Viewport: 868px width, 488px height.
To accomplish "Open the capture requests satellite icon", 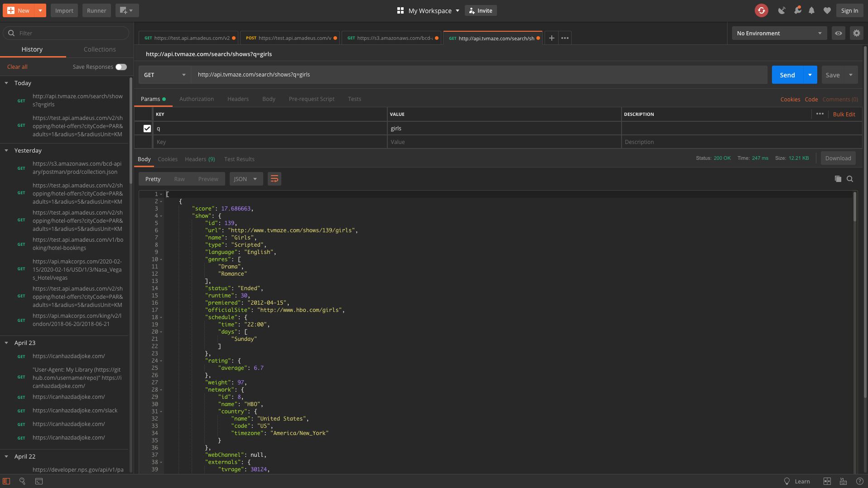I will pos(781,10).
